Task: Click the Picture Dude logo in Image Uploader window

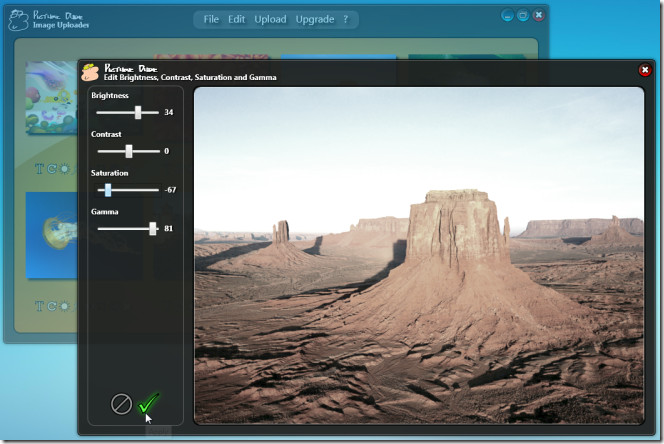Action: tap(18, 20)
